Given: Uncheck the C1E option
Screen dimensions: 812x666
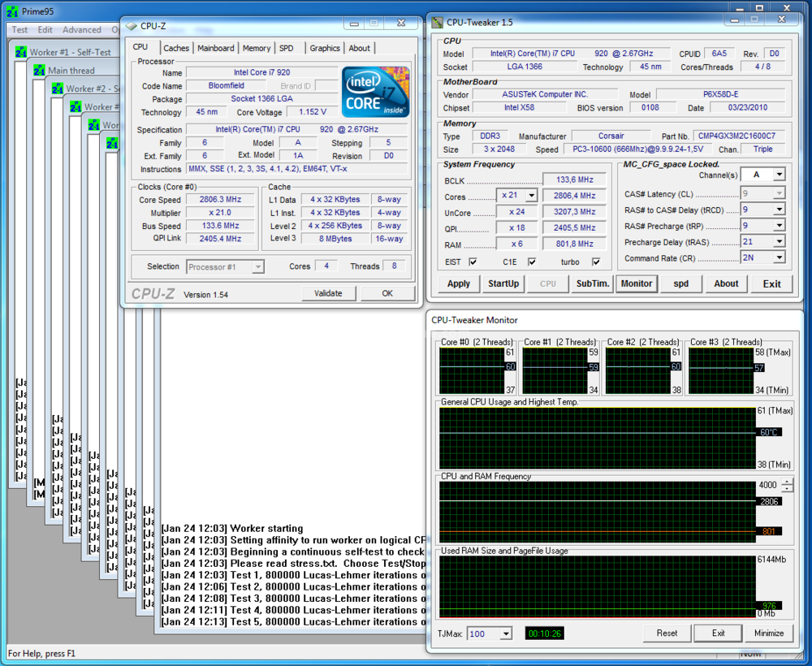Looking at the screenshot, I should [x=532, y=262].
